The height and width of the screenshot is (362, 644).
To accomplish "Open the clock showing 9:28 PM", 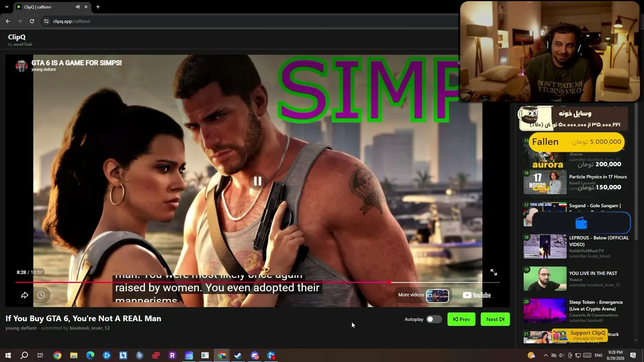I will tap(615, 355).
